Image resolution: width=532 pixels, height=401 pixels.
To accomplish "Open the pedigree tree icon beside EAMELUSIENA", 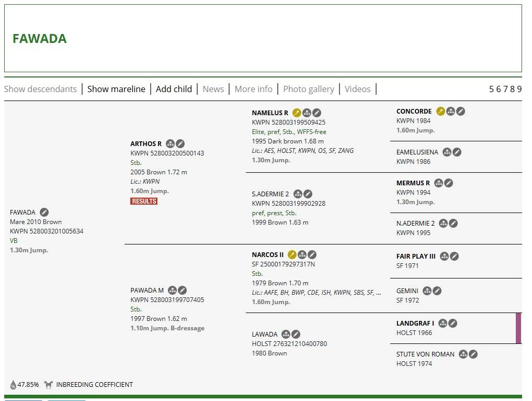I will 447,152.
